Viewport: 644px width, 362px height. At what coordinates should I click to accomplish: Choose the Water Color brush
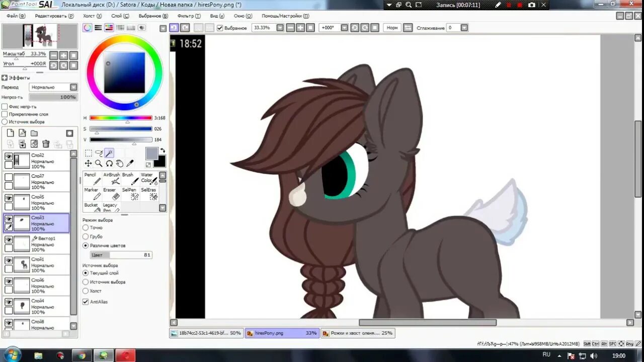pyautogui.click(x=149, y=178)
